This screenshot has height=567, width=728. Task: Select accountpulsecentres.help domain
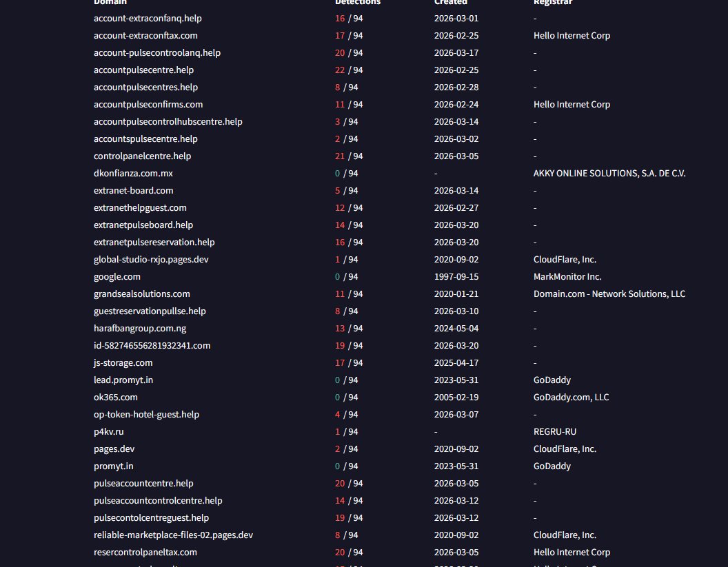(145, 87)
